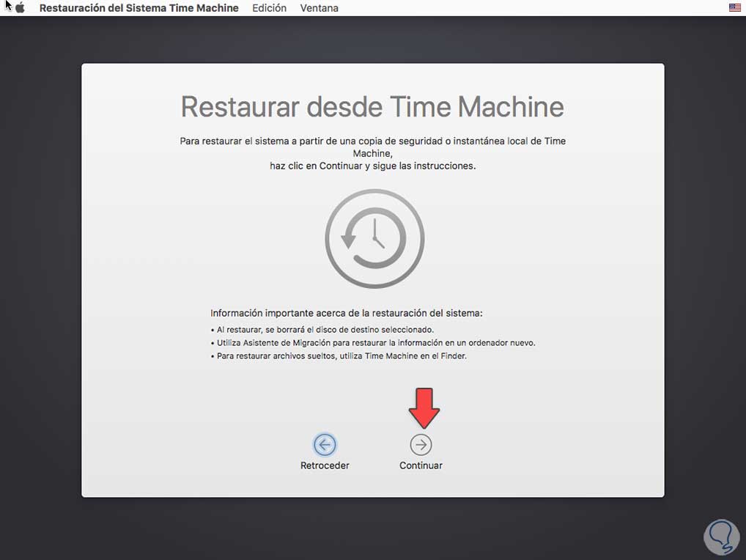746x560 pixels.
Task: Click the Continuar right-arrow icon
Action: coord(421,445)
